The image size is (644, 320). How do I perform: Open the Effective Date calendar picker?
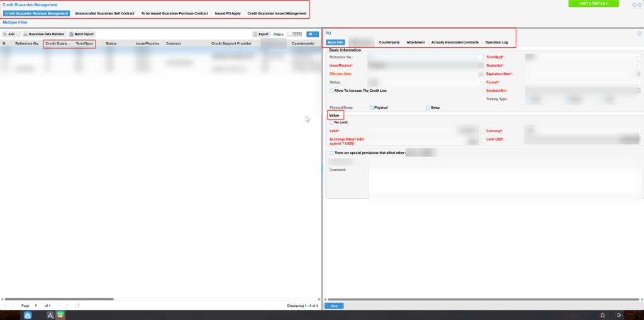[x=480, y=74]
